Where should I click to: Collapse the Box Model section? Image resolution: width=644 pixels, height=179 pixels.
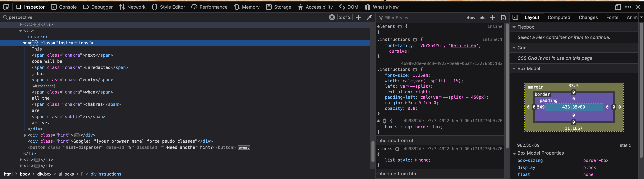tap(514, 69)
